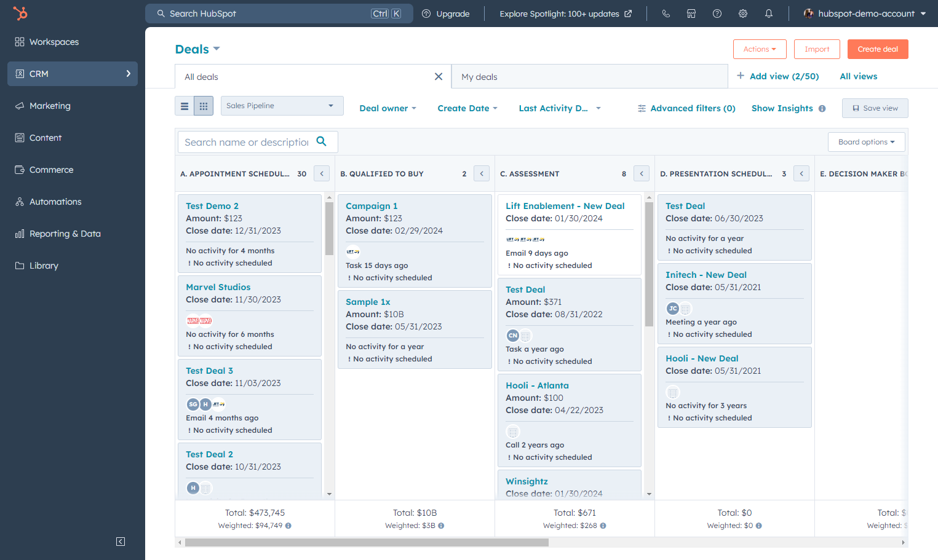This screenshot has width=938, height=560.
Task: Click the board horizontal scrollbar
Action: tap(367, 542)
